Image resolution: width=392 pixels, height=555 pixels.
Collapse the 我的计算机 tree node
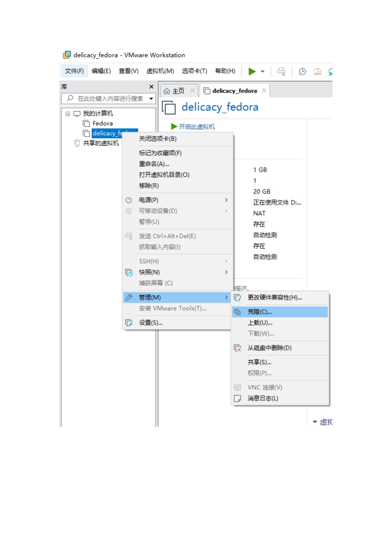click(68, 114)
